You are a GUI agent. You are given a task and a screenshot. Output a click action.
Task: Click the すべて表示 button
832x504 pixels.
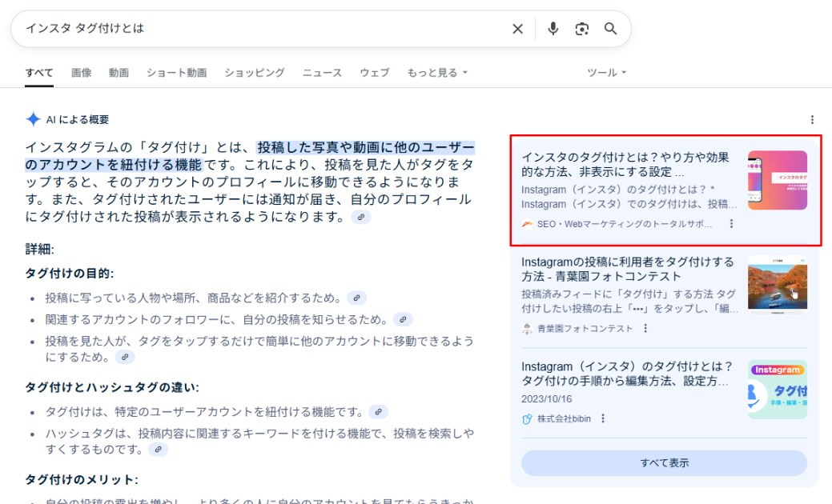664,463
